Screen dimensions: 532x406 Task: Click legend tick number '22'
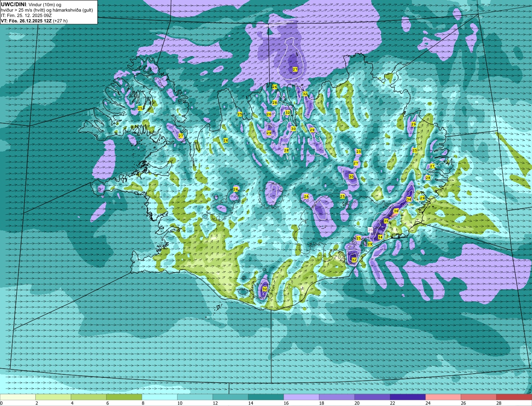pos(392,403)
